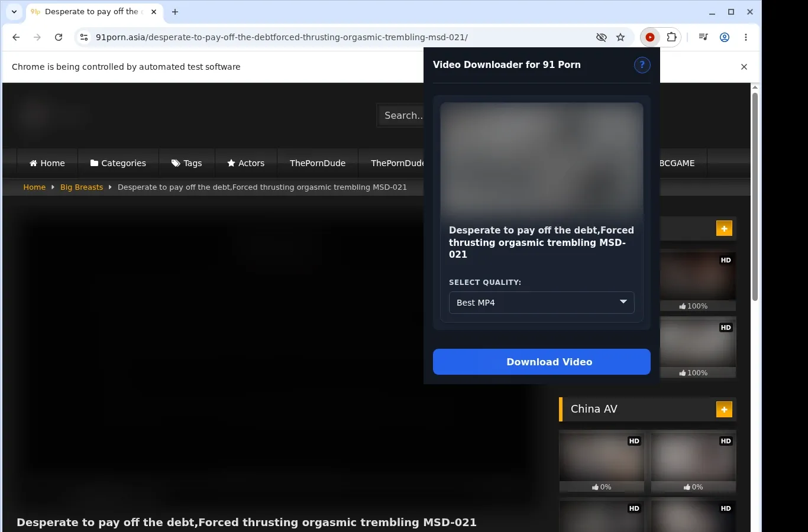The height and width of the screenshot is (532, 808).
Task: Expand the Best MP4 quality dropdown
Action: point(541,303)
